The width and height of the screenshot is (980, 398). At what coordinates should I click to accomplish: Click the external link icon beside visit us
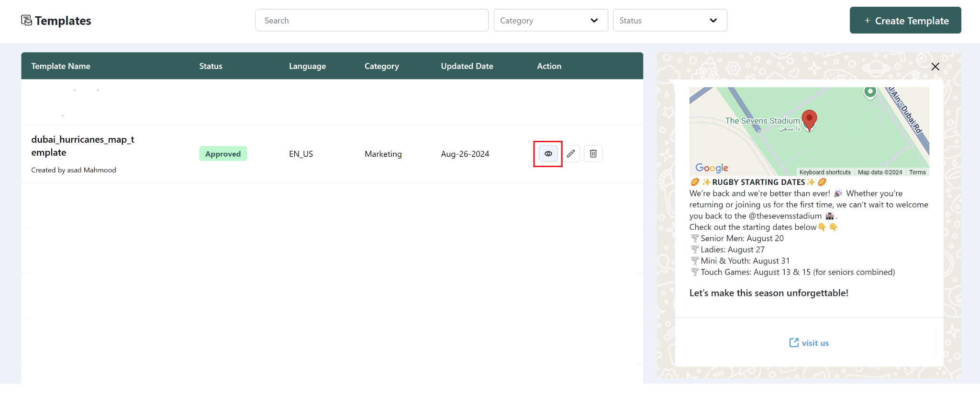794,342
